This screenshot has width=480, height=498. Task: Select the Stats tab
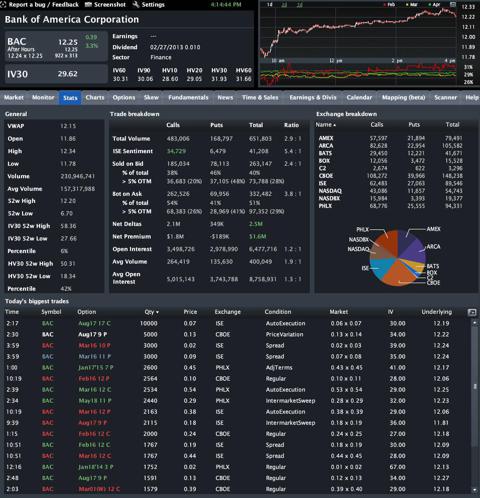(x=70, y=98)
